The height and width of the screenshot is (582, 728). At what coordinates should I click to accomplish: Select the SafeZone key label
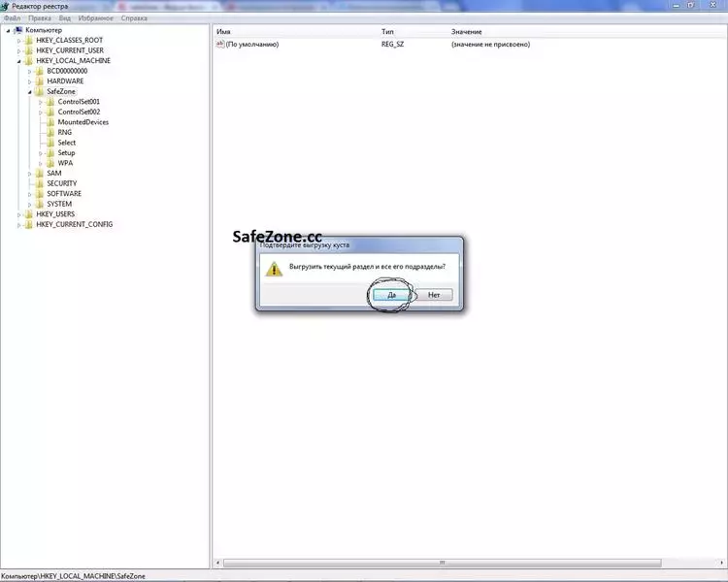(61, 91)
